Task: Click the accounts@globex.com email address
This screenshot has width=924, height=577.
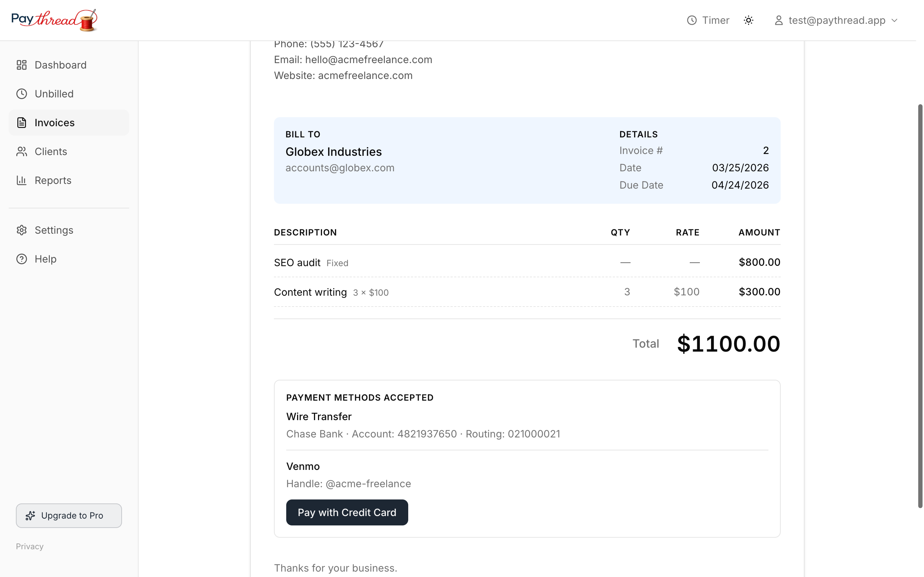Action: coord(340,168)
